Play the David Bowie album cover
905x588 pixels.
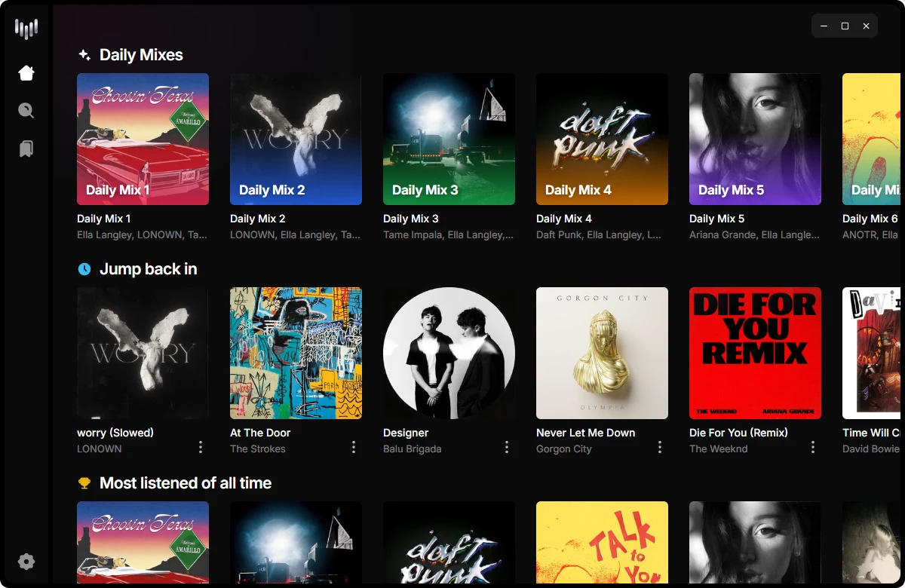tap(872, 353)
